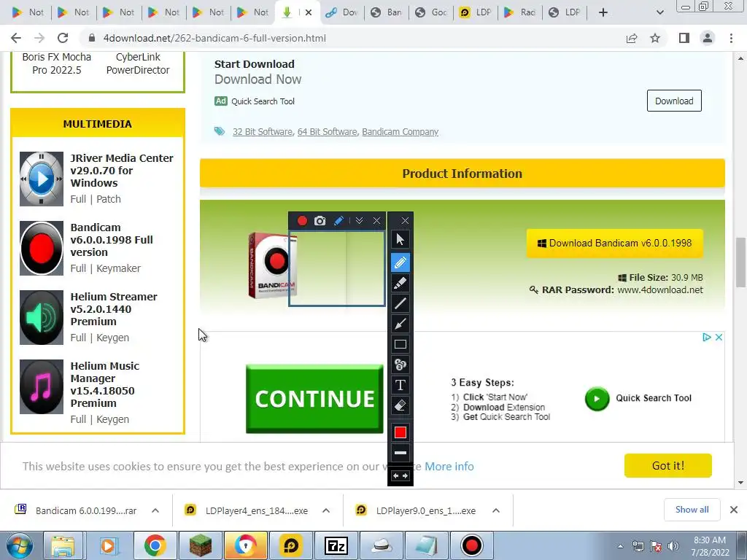Close the downloads shelf
The height and width of the screenshot is (560, 747).
pos(734,510)
